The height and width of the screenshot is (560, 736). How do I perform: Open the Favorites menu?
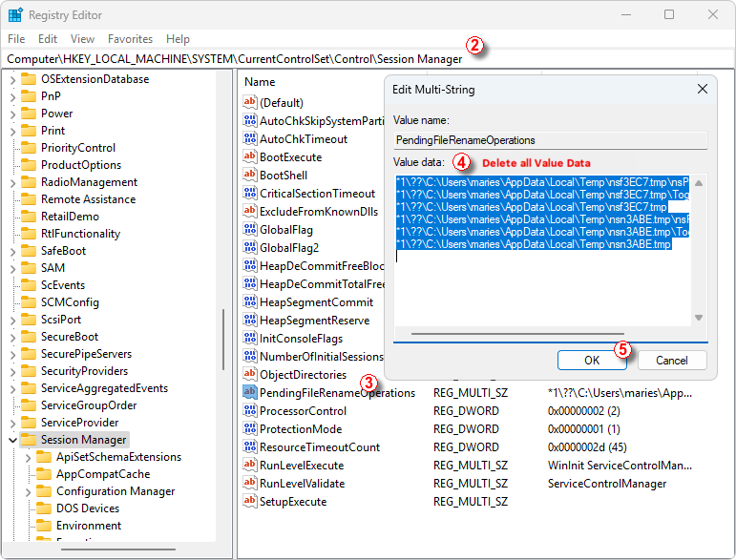click(130, 39)
